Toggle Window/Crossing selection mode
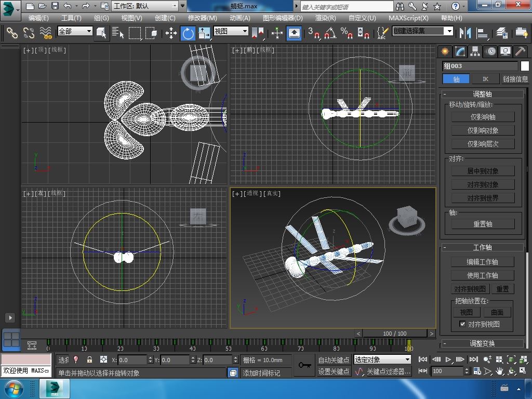This screenshot has width=532, height=399. (151, 33)
